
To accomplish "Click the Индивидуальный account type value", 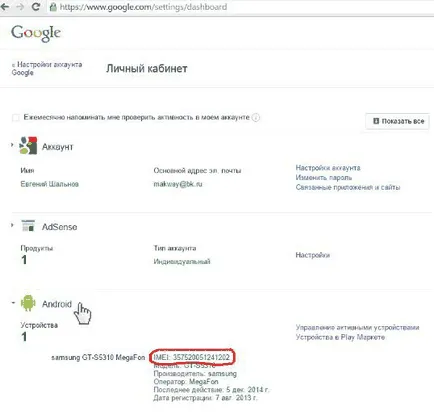I will 182,262.
